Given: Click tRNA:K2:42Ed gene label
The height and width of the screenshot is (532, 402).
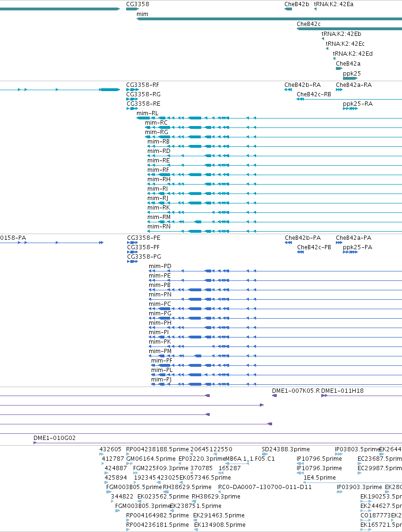Looking at the screenshot, I should 352,53.
